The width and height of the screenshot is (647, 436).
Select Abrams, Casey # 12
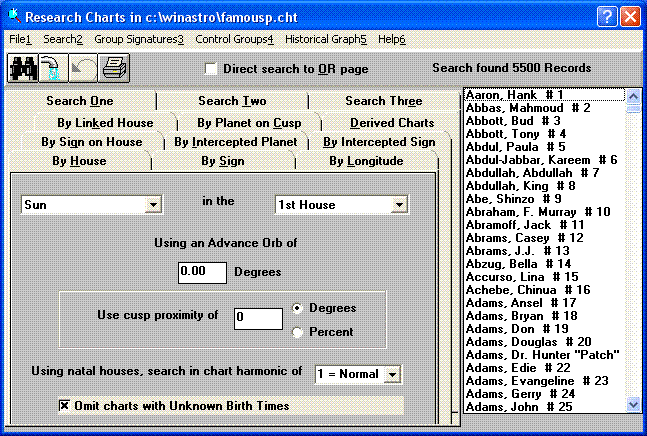point(544,238)
